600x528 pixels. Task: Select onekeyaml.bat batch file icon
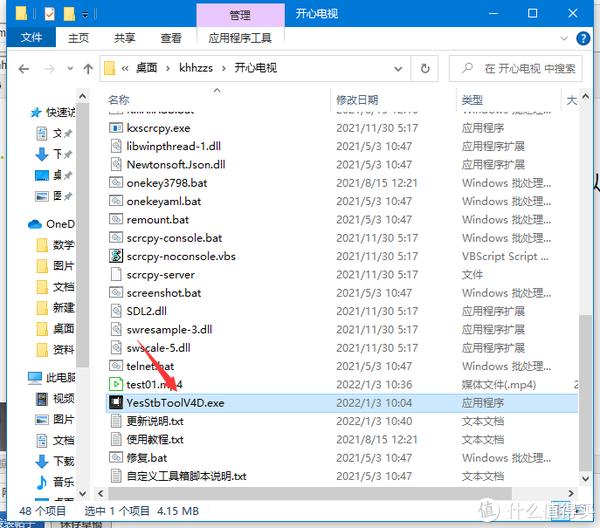[x=116, y=201]
